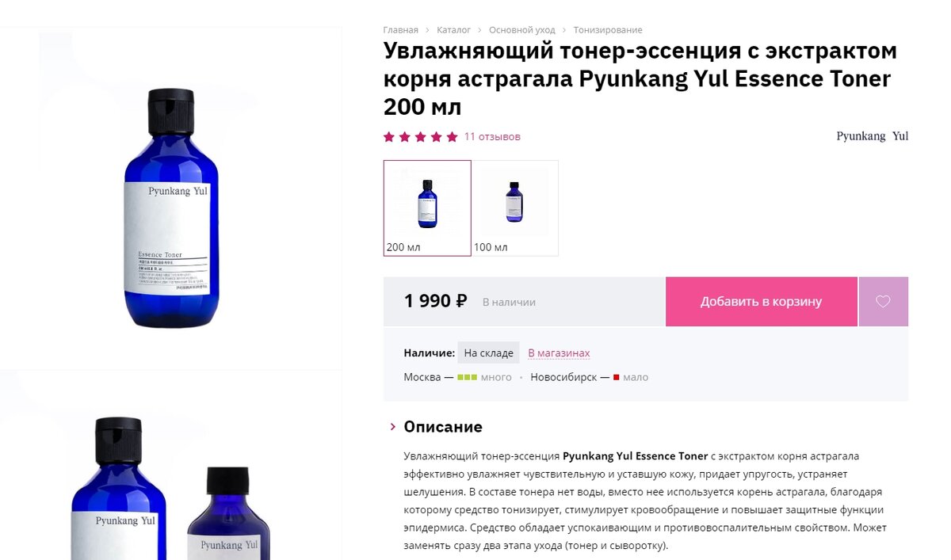Open the Главная breadcrumb link
This screenshot has width=951, height=560.
click(400, 30)
